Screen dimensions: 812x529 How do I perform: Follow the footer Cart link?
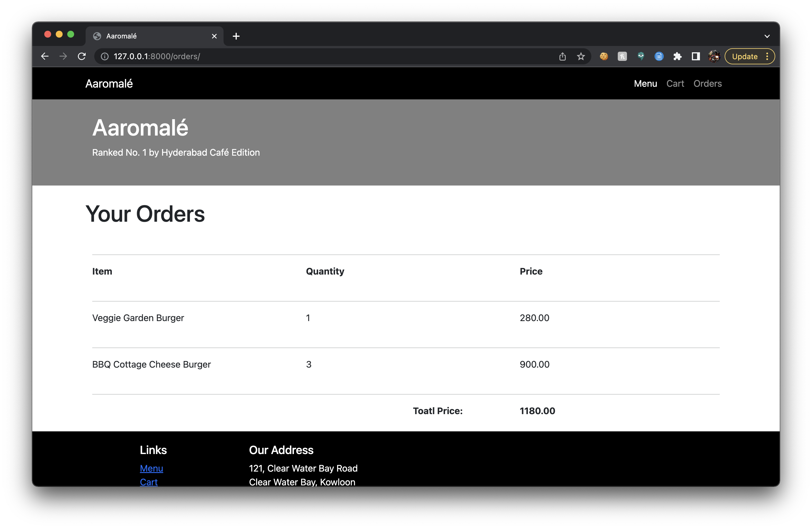149,482
